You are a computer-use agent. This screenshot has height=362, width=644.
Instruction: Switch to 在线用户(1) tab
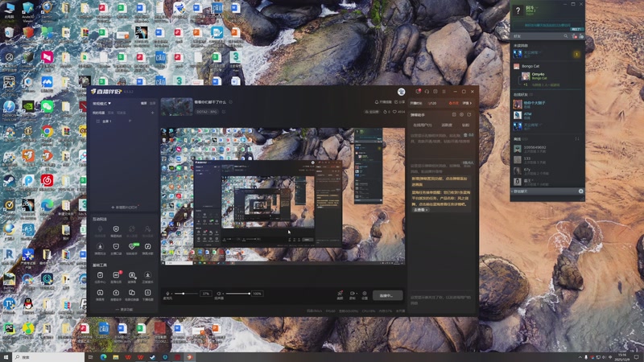click(x=422, y=125)
